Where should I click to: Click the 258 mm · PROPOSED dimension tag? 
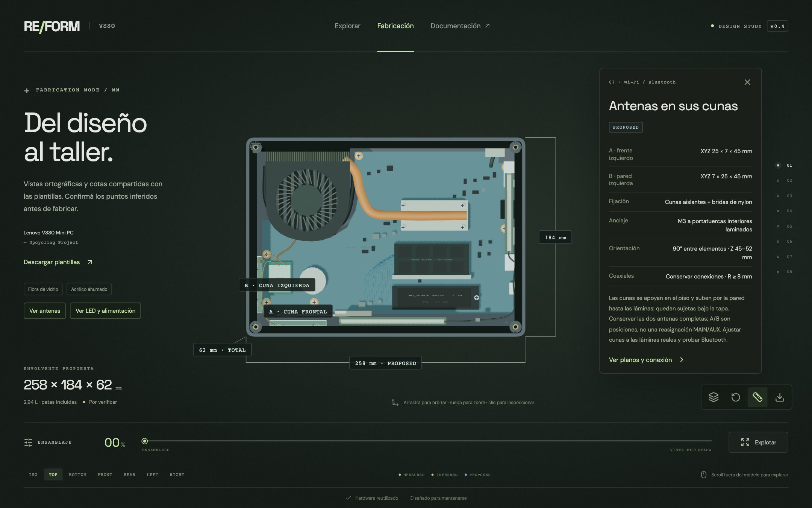click(385, 363)
